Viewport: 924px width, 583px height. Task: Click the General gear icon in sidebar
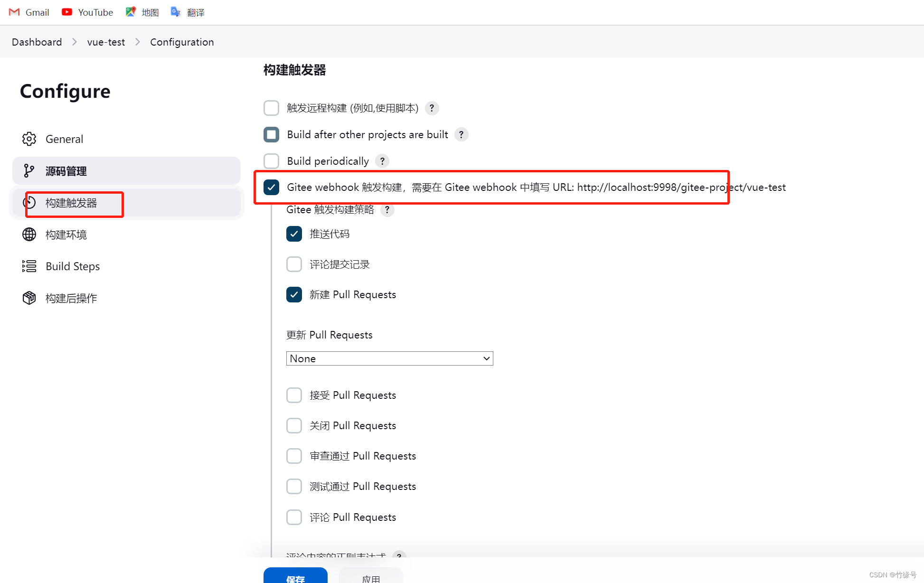pyautogui.click(x=29, y=139)
